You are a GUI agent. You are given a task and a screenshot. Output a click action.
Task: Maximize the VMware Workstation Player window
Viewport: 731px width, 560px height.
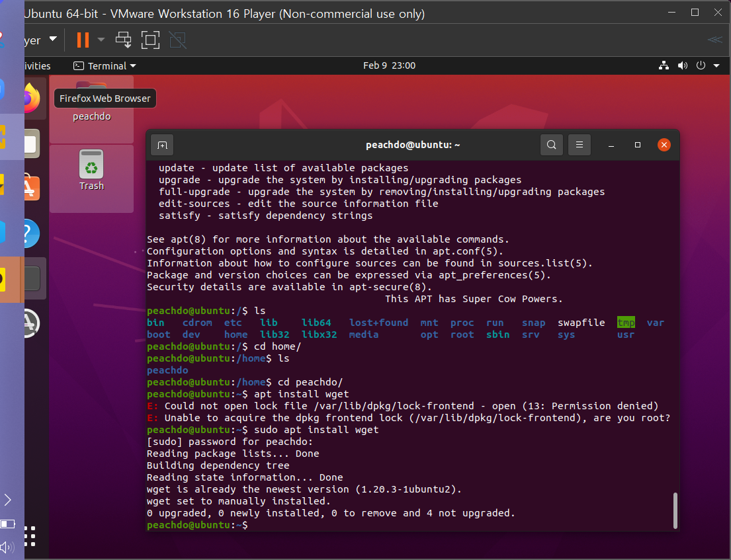click(695, 13)
